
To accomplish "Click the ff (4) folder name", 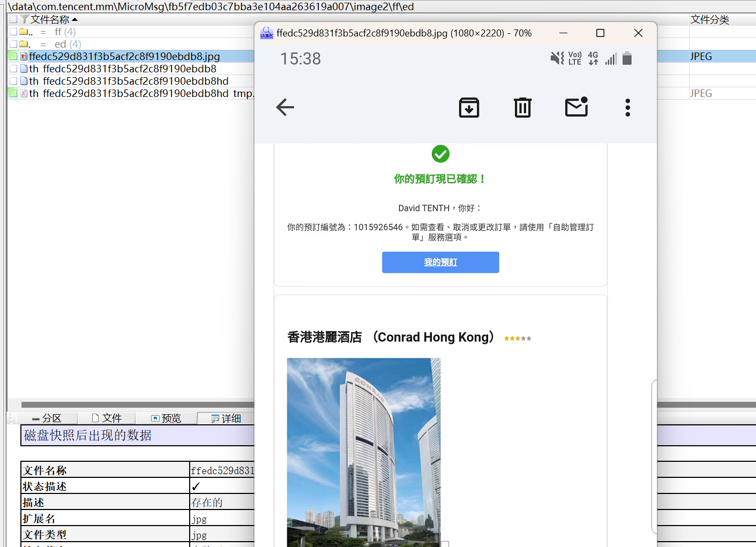I will point(65,32).
